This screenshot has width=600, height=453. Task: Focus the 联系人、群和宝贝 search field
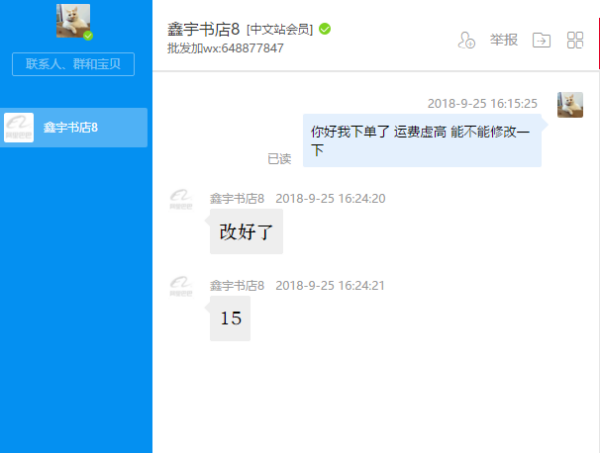click(x=73, y=64)
